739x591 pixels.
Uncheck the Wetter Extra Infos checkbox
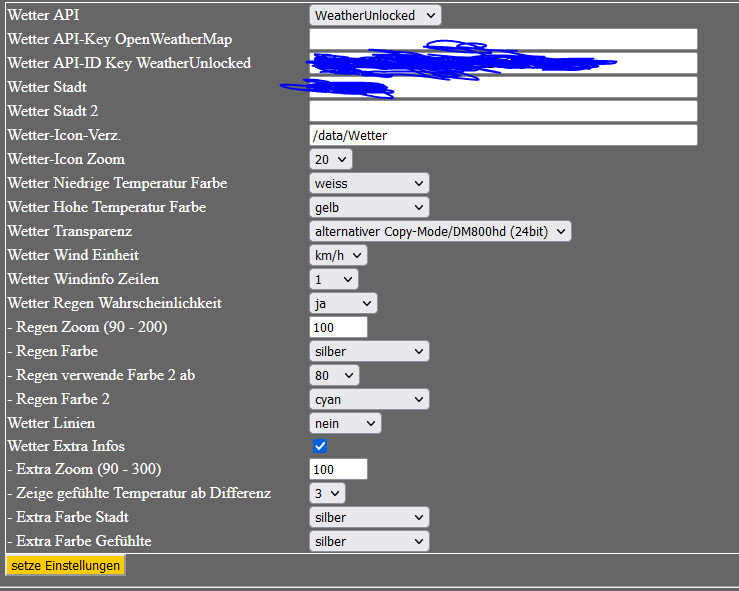pos(320,446)
